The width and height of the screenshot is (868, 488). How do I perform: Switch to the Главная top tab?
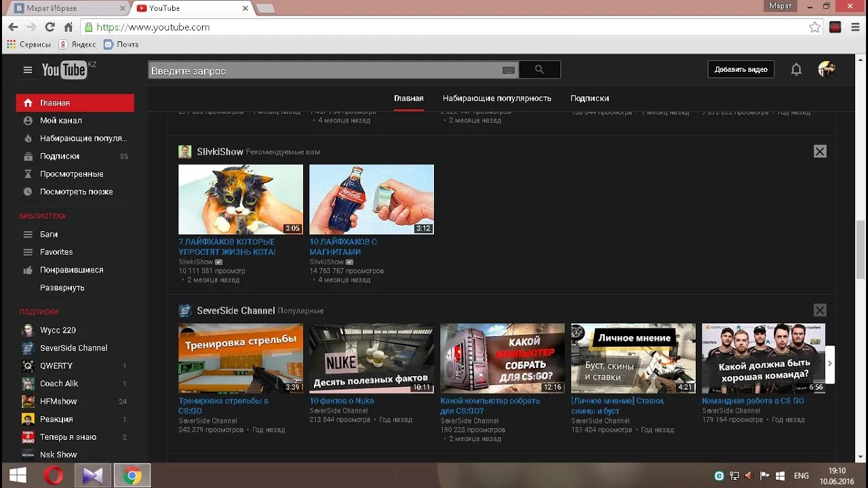point(409,98)
